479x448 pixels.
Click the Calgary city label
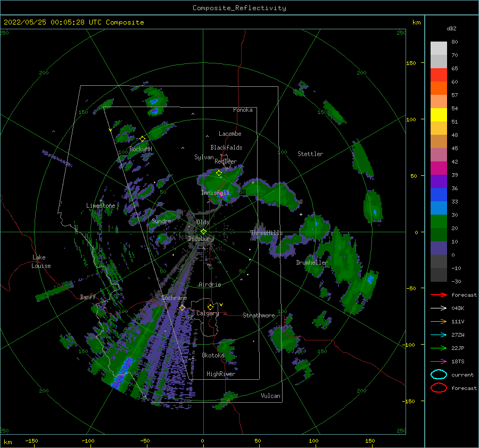pos(208,313)
